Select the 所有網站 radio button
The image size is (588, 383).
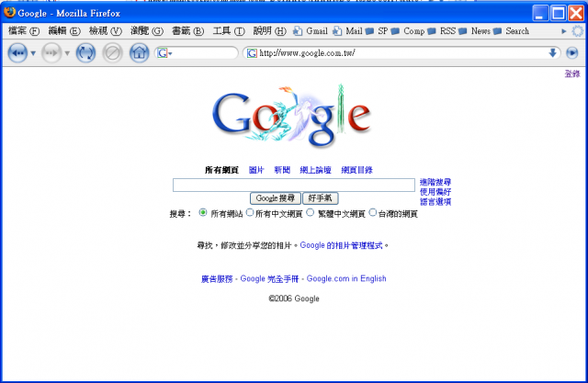click(x=203, y=213)
